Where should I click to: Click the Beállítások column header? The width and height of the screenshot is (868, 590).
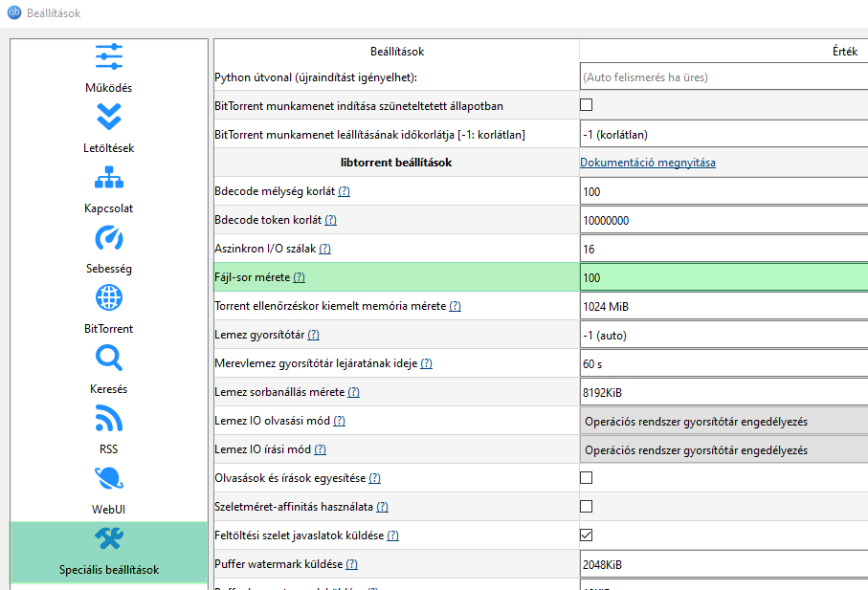pos(397,52)
